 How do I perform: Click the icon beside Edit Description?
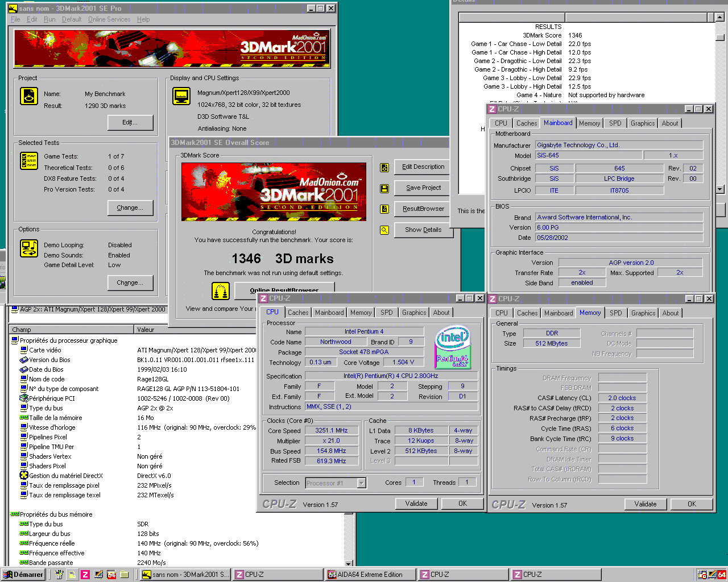click(x=384, y=167)
